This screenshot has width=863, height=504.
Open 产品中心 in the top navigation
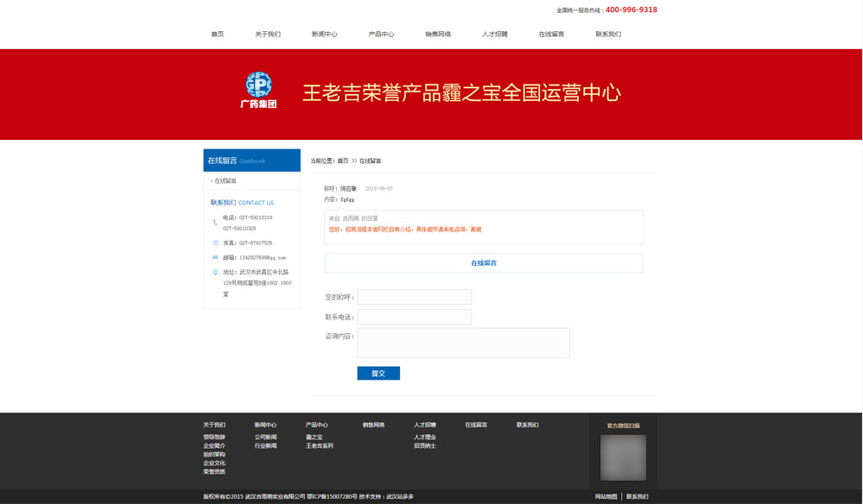(382, 34)
